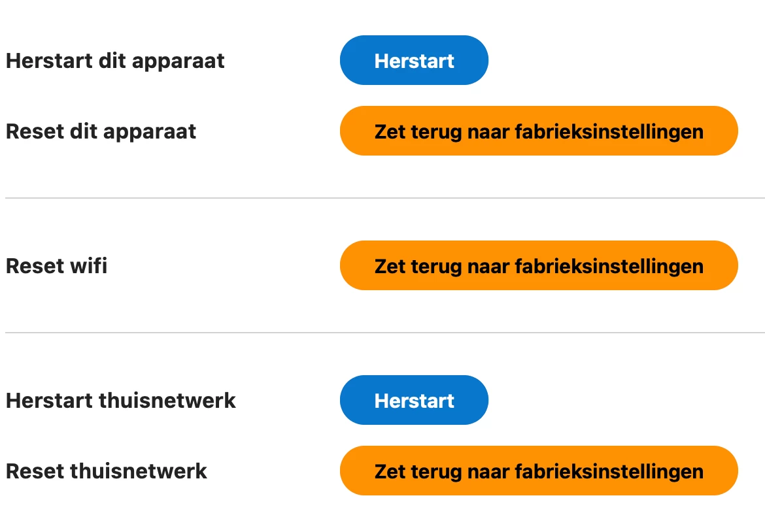Restore thuisnetwerk to fabrieksinstellingen
765x532 pixels.
[x=538, y=471]
